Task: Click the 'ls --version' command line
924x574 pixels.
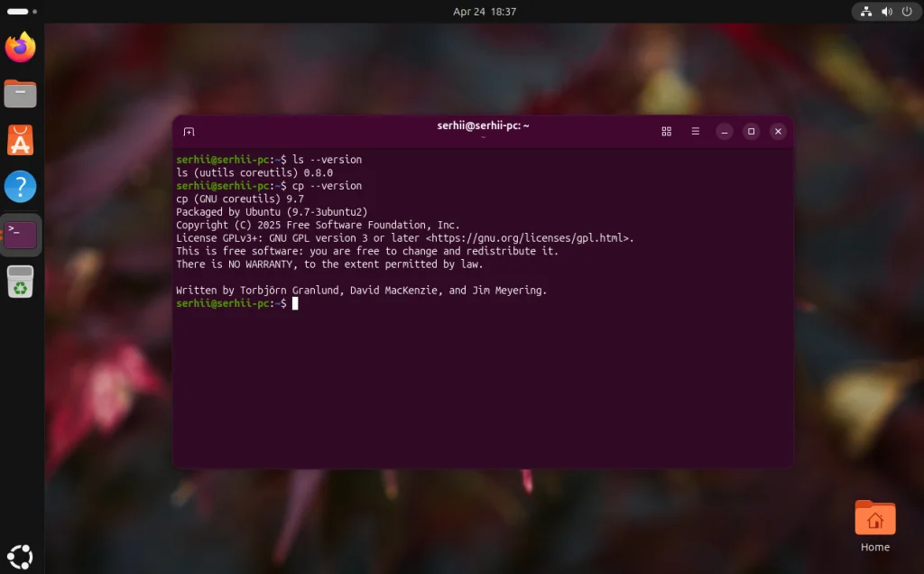Action: tap(269, 160)
